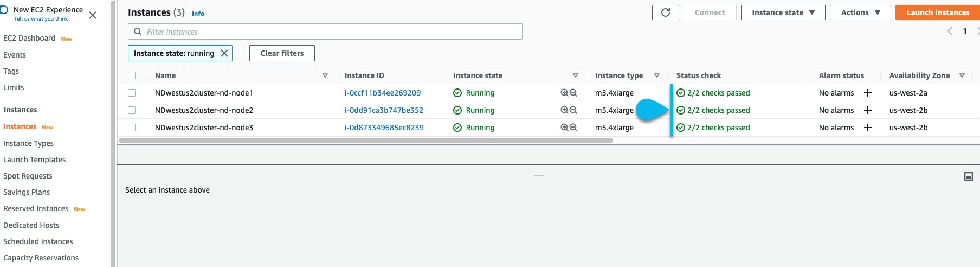
Task: Click the Status check column header
Action: [x=699, y=75]
